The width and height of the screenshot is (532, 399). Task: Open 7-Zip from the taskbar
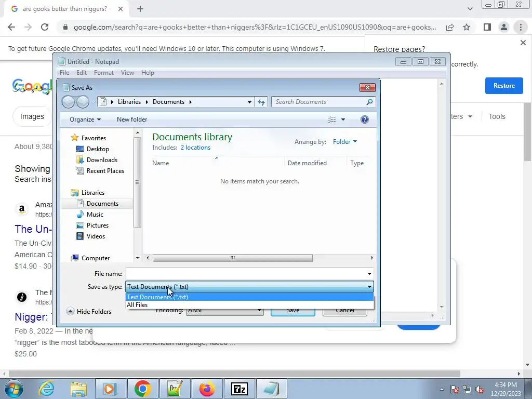(239, 389)
